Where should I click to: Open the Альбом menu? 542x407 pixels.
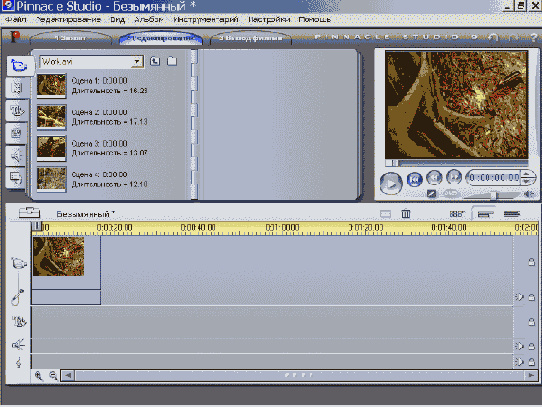149,20
